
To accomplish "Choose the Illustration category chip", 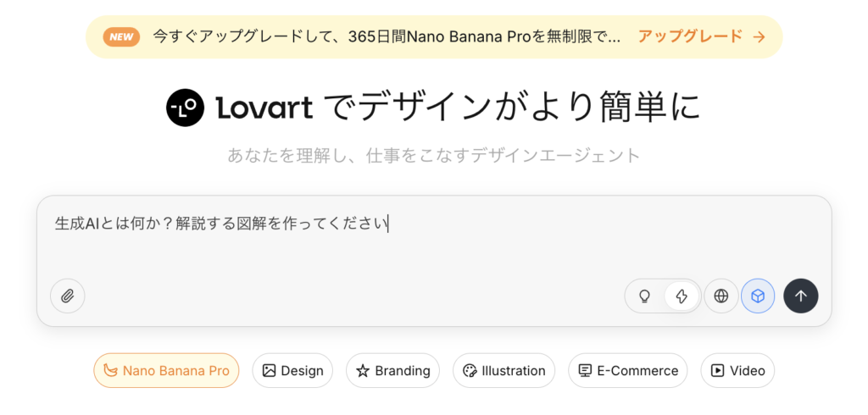I will click(504, 371).
